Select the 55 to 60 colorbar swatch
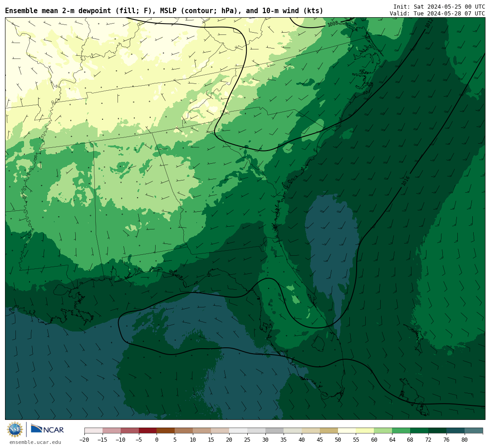This screenshot has width=490, height=448. (365, 431)
